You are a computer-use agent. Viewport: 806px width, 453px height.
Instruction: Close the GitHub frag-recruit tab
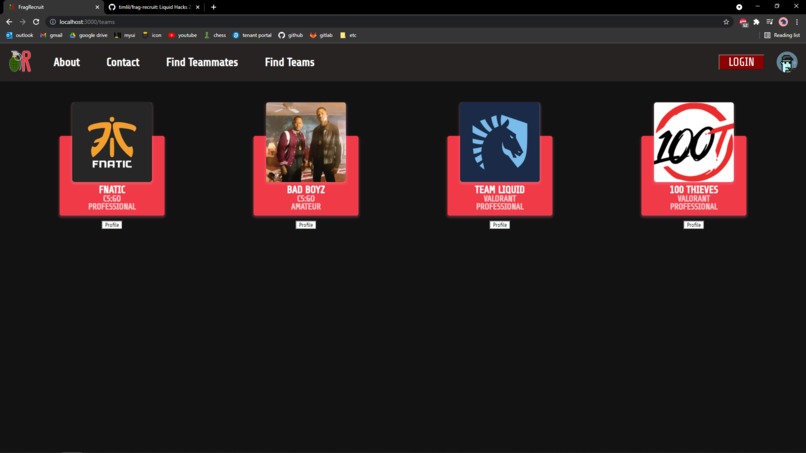(x=197, y=7)
